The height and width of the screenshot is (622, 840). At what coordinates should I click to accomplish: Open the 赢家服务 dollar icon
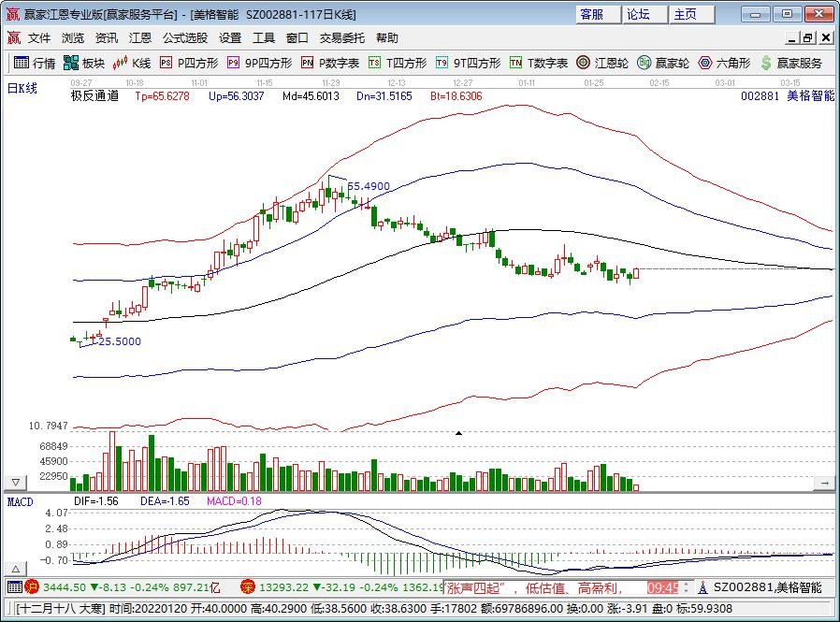coord(766,64)
